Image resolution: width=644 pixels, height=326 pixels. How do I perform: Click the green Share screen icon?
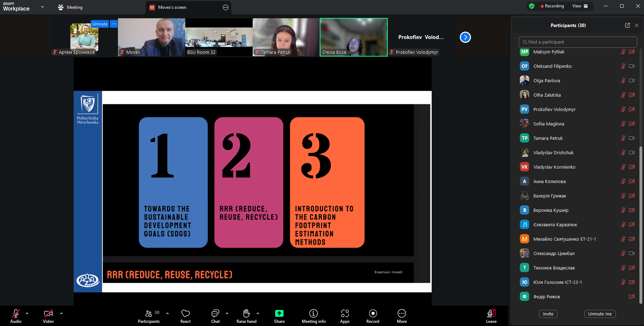pos(279,313)
